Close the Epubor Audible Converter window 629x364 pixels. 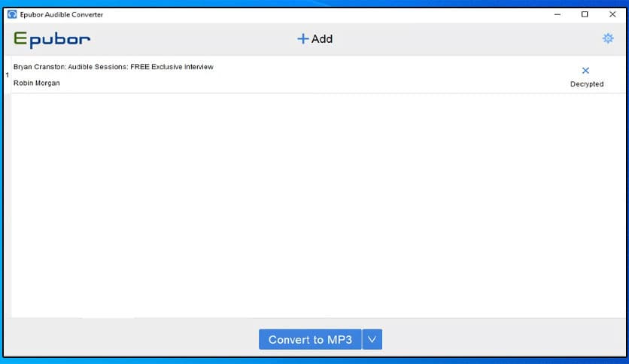[612, 14]
